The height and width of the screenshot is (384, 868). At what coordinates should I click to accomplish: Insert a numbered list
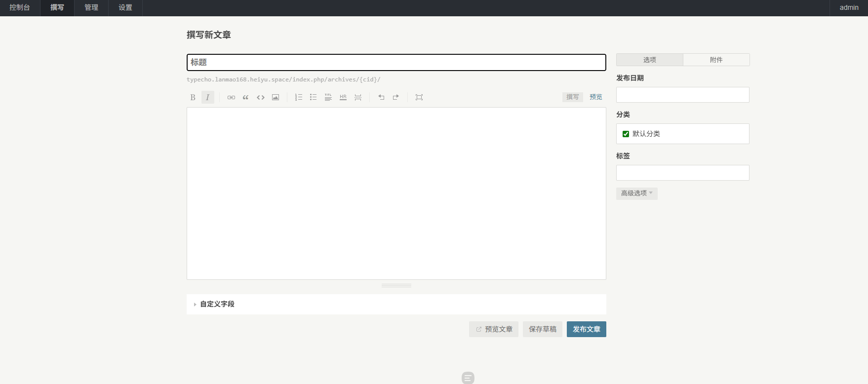pos(299,97)
